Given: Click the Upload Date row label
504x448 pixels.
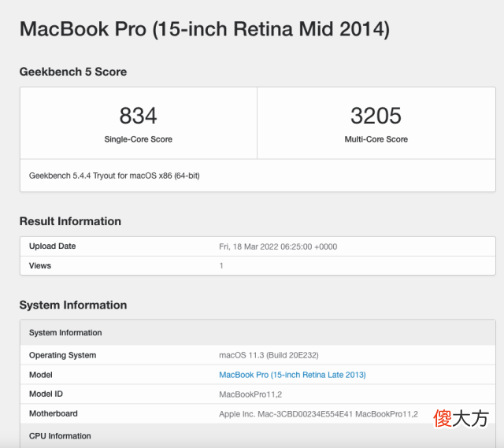Looking at the screenshot, I should click(53, 246).
